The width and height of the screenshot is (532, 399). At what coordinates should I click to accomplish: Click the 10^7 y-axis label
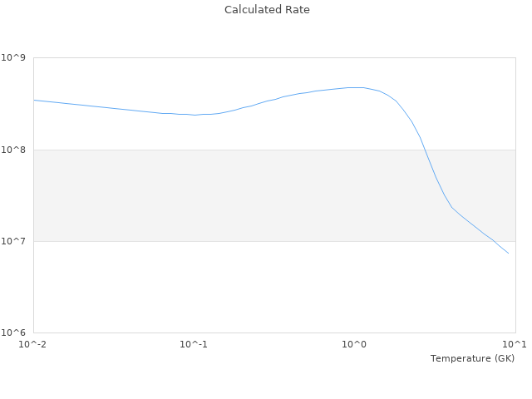[x=15, y=241]
